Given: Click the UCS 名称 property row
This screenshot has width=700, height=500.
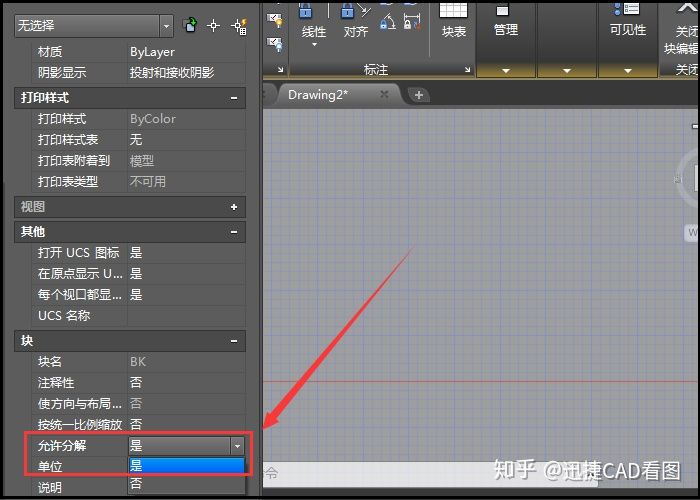Looking at the screenshot, I should (138, 316).
